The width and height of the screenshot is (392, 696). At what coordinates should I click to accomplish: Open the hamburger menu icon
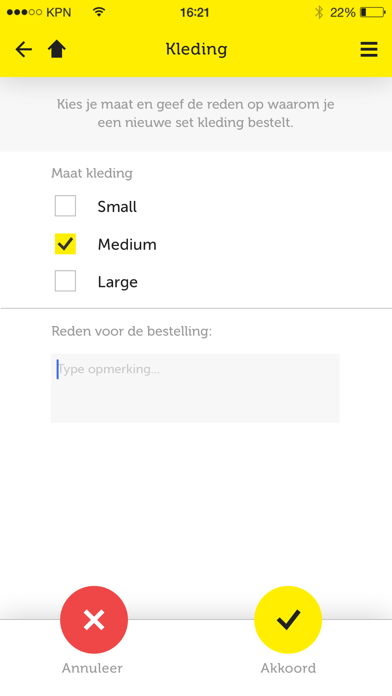coord(369,49)
